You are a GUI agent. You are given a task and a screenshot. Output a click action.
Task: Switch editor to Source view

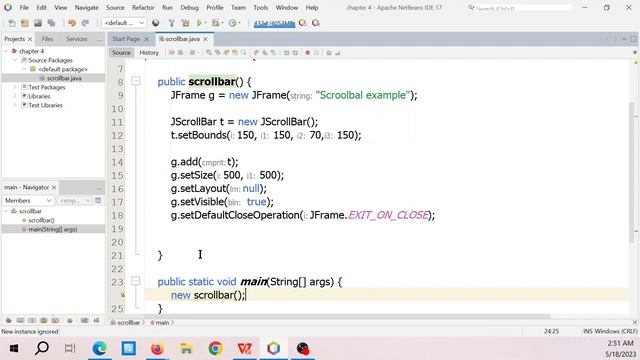[121, 53]
